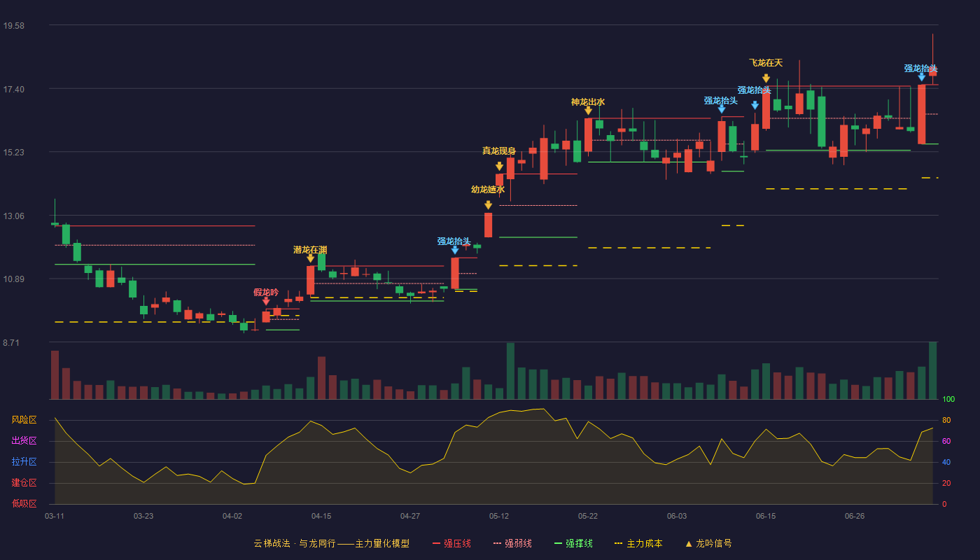Click the yellow arrow under 真龙现身 signal
Image resolution: width=980 pixels, height=560 pixels.
pos(499,167)
